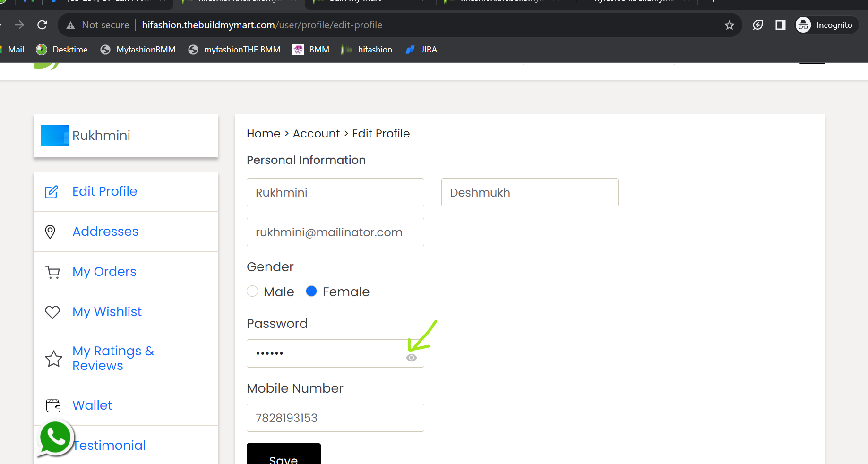
Task: Go to Account in the breadcrumb
Action: pos(316,134)
